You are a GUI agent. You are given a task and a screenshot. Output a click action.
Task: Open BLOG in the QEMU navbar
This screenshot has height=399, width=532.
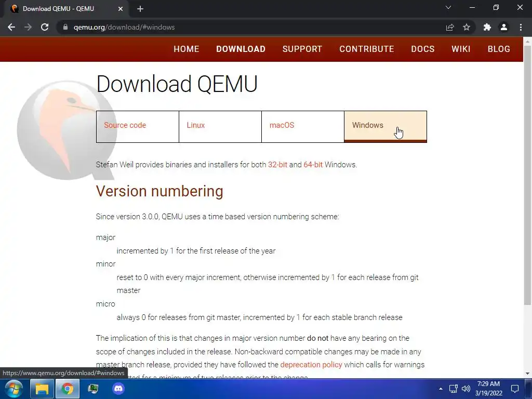pyautogui.click(x=499, y=49)
